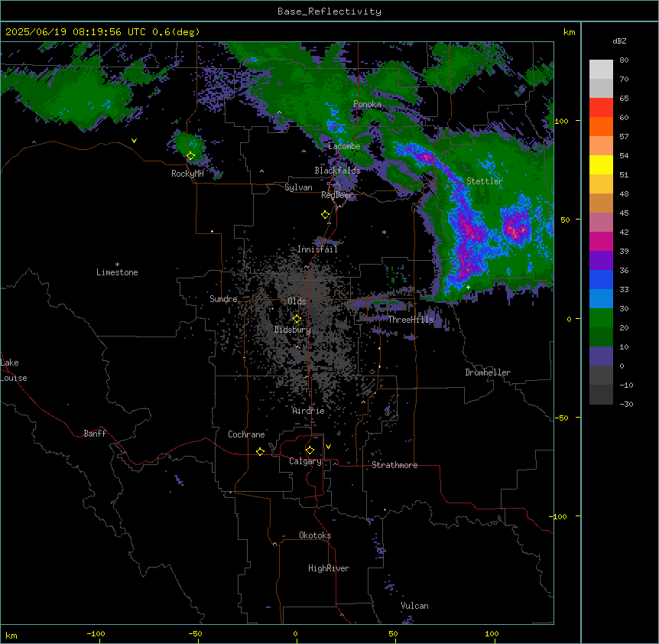659x644 pixels.
Task: Click the RockyMH label
Action: coord(187,174)
